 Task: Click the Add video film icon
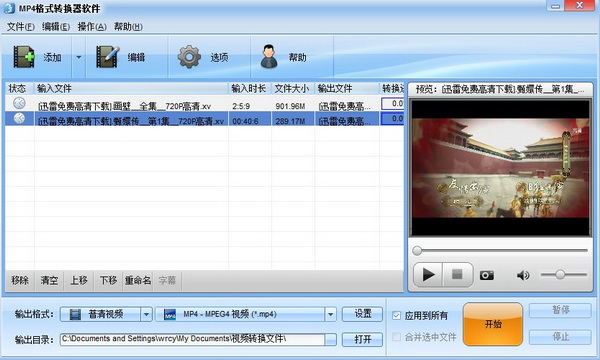24,57
